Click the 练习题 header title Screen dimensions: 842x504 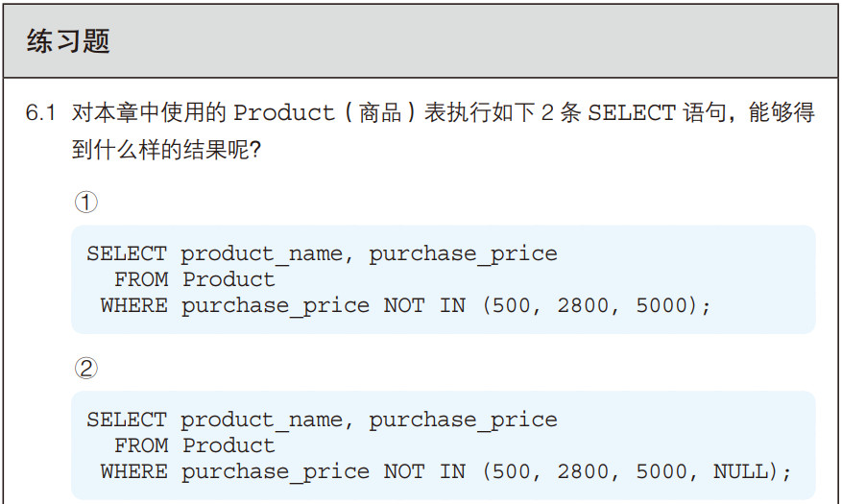click(x=68, y=41)
